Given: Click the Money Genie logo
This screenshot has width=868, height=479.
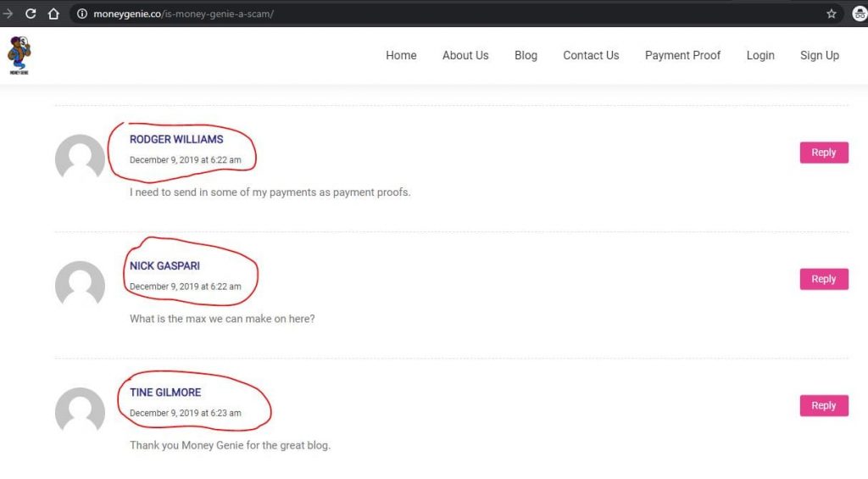Looking at the screenshot, I should pos(19,55).
